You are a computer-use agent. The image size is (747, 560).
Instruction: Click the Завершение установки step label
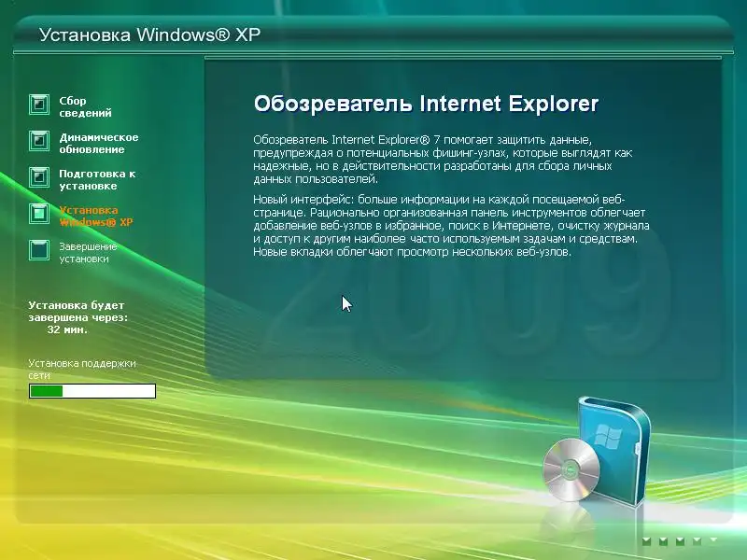[88, 252]
